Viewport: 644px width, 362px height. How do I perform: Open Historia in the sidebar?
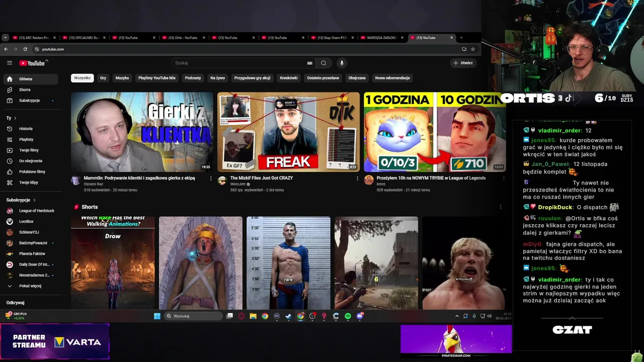(30, 129)
